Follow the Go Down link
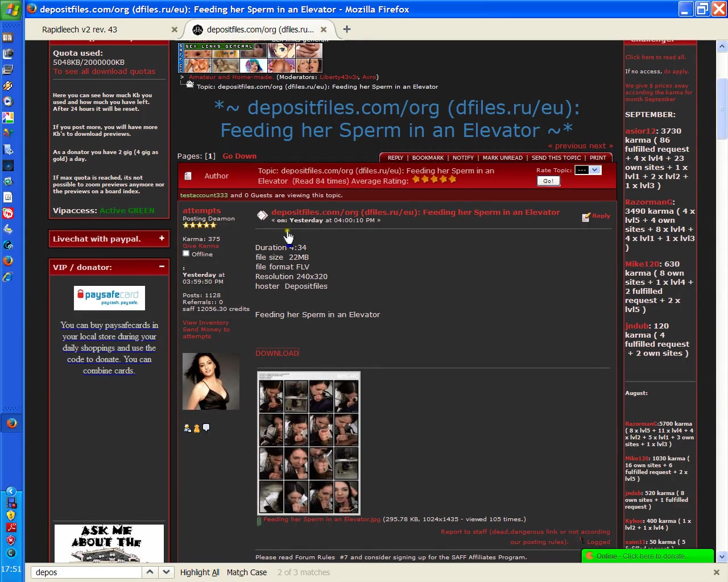728x582 pixels. click(x=239, y=156)
